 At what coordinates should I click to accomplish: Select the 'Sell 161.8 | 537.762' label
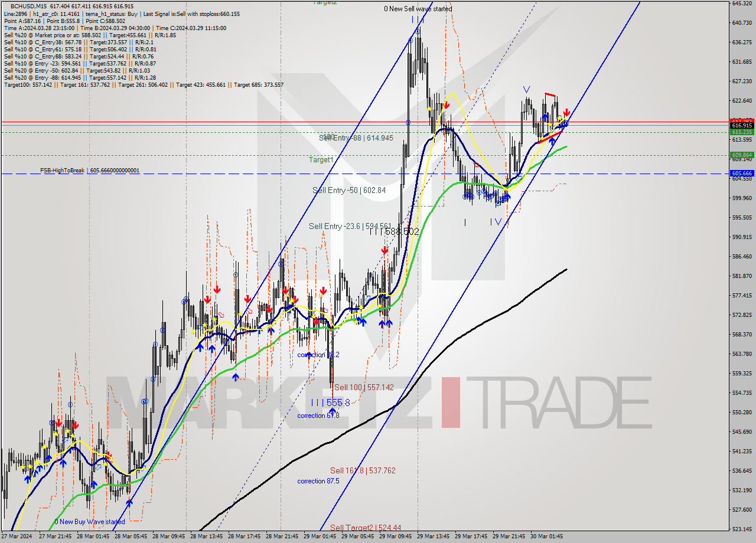(363, 470)
